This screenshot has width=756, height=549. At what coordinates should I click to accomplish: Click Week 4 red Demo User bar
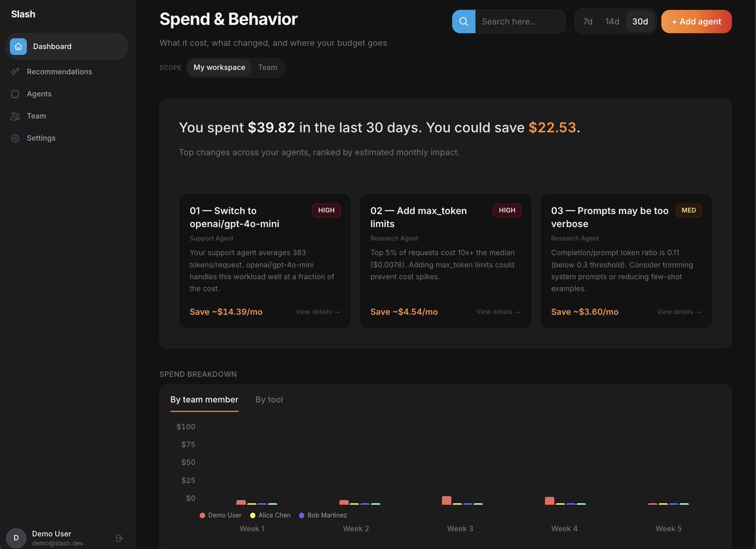pos(549,501)
